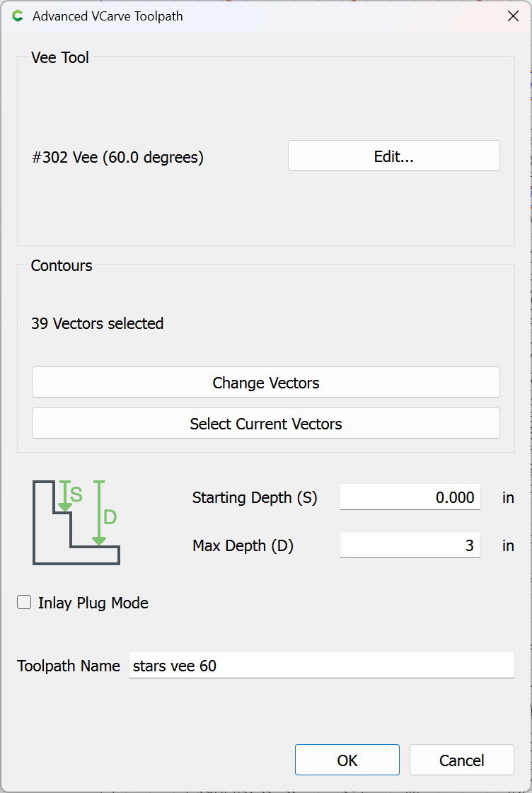Viewport: 532px width, 793px height.
Task: Choose Select Current Vectors
Action: tap(266, 423)
